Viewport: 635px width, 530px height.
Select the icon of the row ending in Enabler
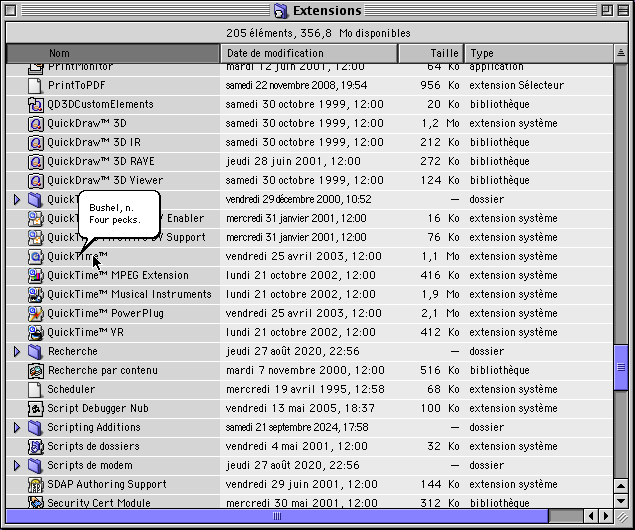click(x=35, y=218)
